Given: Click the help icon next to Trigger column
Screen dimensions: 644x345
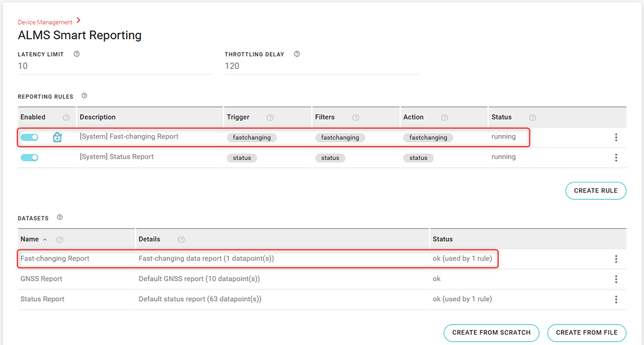Looking at the screenshot, I should 270,118.
